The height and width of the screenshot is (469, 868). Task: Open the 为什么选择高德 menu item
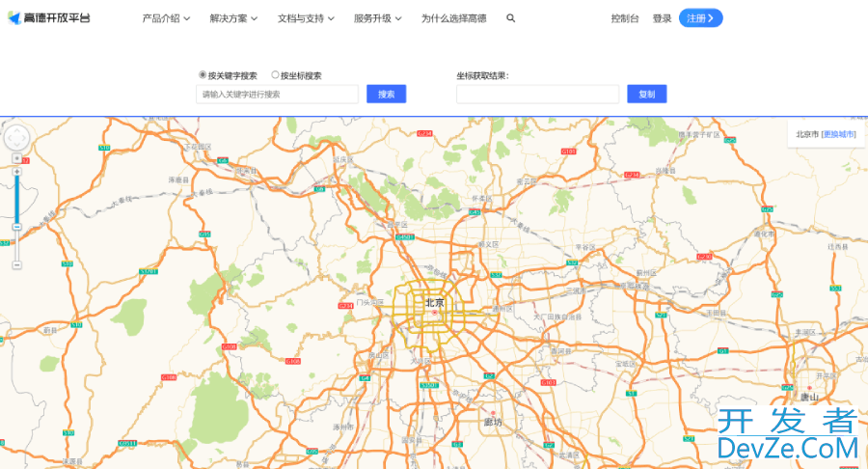coord(454,18)
